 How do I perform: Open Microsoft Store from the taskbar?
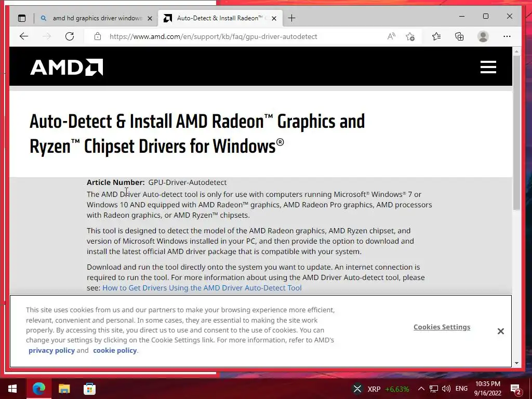pyautogui.click(x=89, y=389)
